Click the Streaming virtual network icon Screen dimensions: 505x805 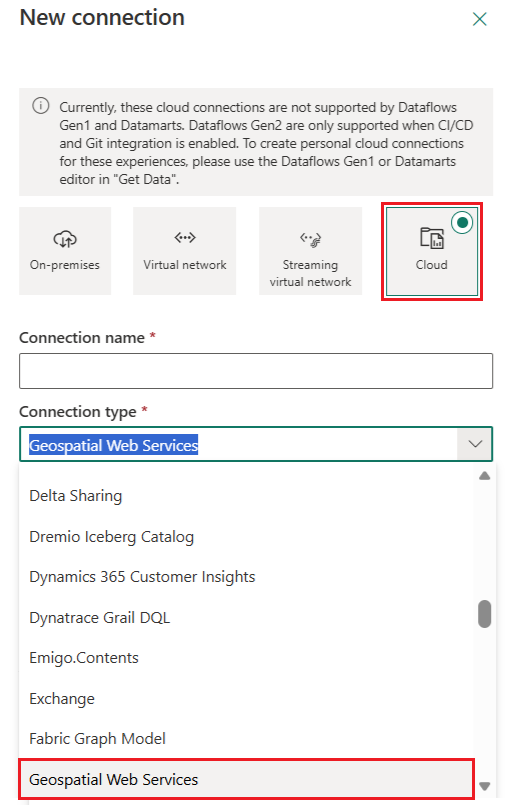click(310, 239)
